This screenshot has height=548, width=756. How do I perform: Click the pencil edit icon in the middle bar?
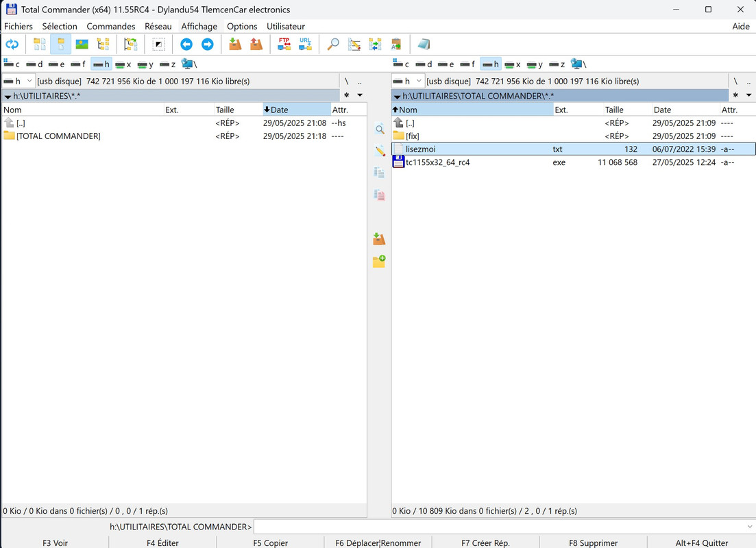coord(380,151)
